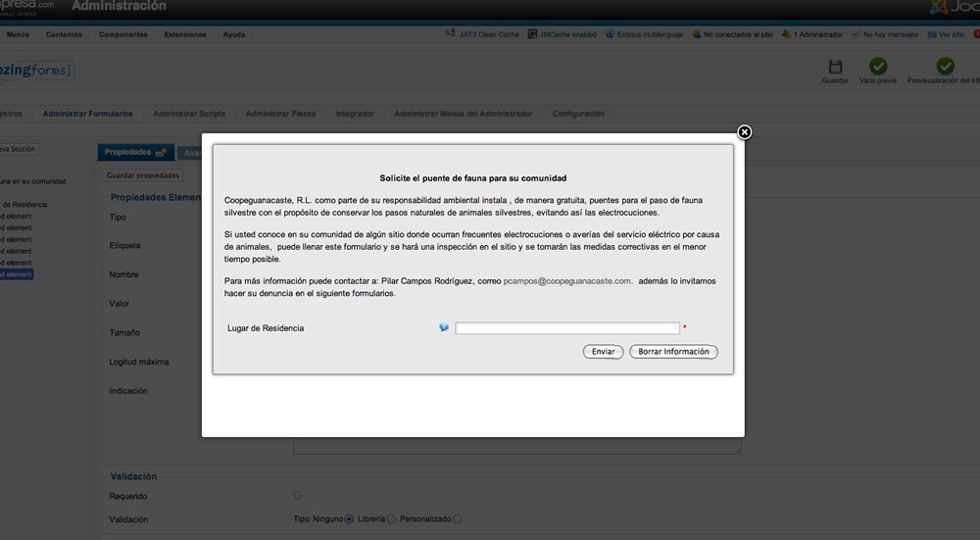Open Administrar Menús del Administrador tab
Screen dimensions: 980x540
coord(464,114)
